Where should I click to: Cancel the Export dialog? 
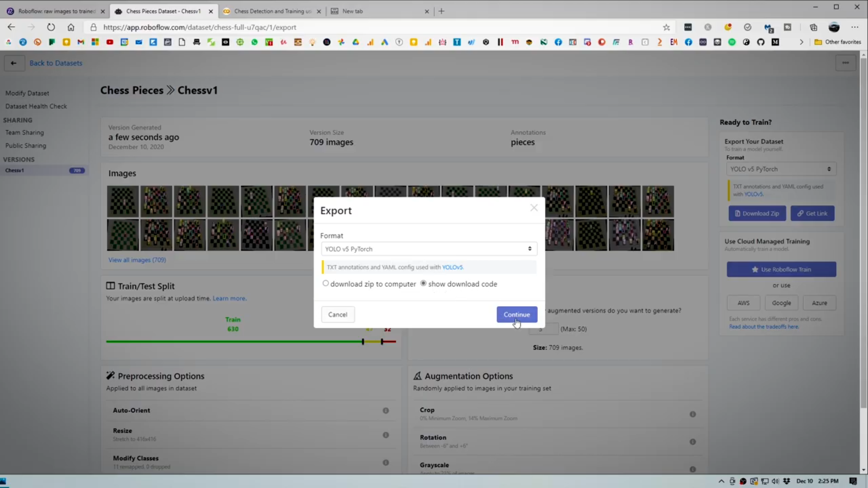[338, 314]
